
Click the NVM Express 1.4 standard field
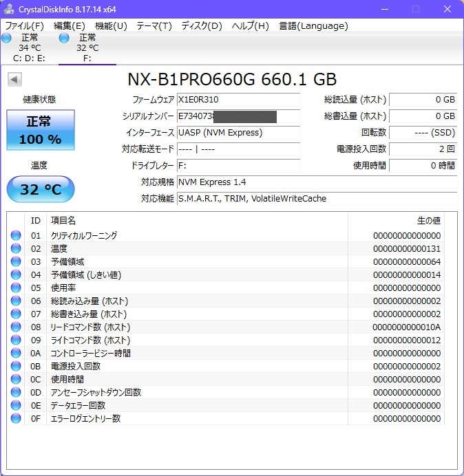(317, 182)
